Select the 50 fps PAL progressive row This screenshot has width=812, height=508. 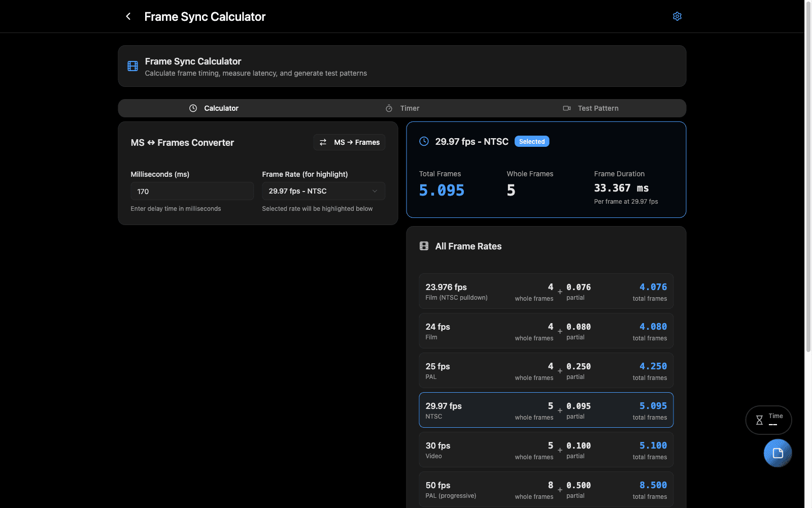point(546,489)
